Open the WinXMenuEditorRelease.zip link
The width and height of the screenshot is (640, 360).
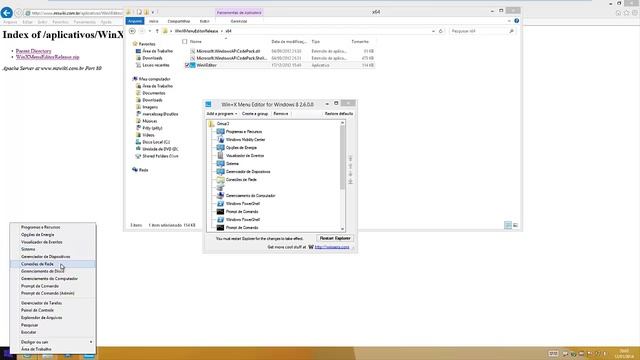pos(47,57)
